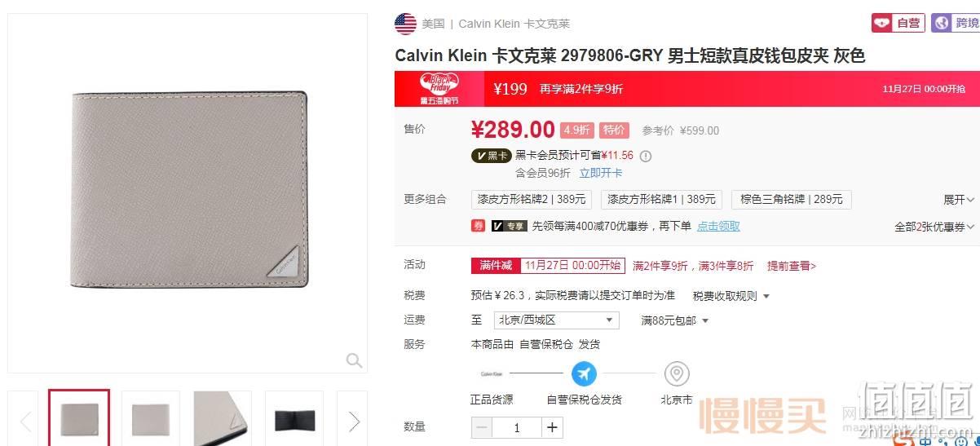Open the 北京/西城区 delivery region dropdown
The image size is (980, 446).
(x=556, y=320)
